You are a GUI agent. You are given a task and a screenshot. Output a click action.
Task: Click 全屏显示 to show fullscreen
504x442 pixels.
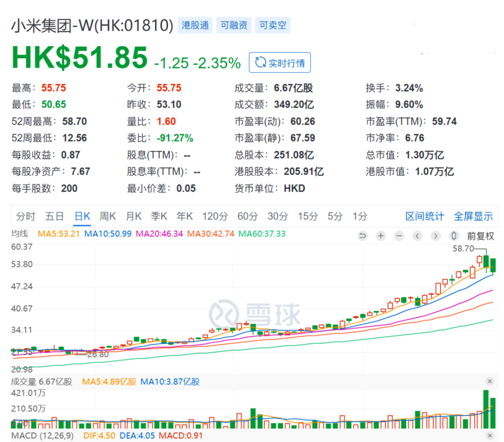click(x=473, y=216)
